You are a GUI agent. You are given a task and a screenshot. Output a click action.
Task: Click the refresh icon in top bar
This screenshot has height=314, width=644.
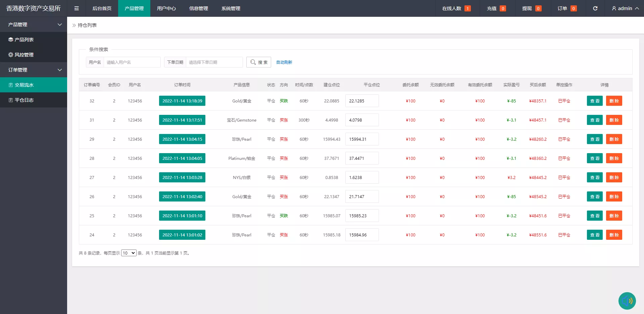click(x=595, y=8)
